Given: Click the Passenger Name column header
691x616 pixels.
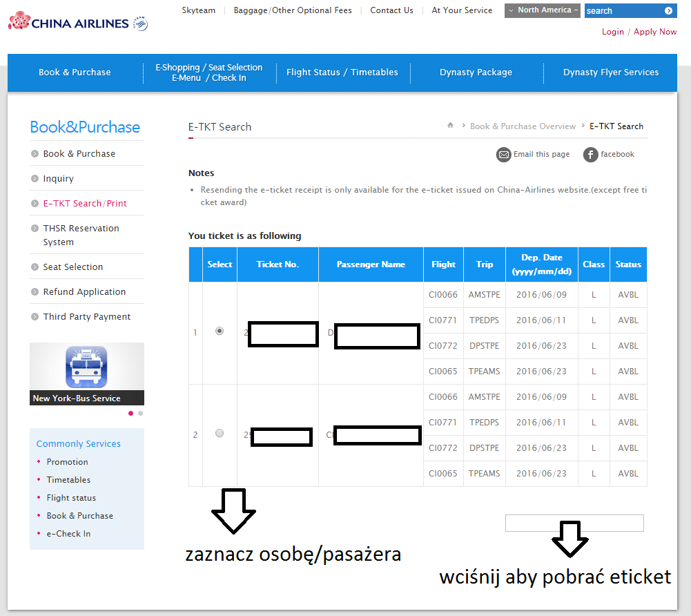Looking at the screenshot, I should pyautogui.click(x=371, y=264).
